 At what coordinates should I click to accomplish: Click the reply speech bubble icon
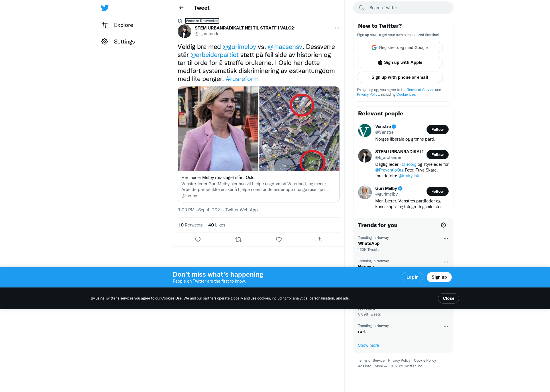(x=198, y=239)
